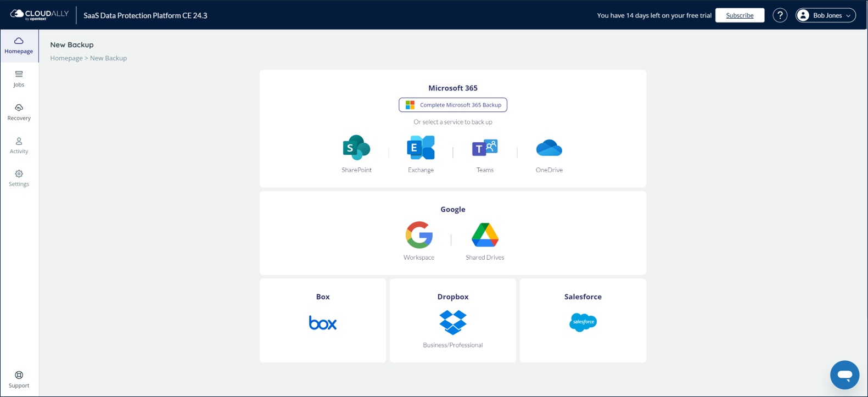Select the Salesforce cloud logo
The height and width of the screenshot is (397, 868).
coord(583,322)
